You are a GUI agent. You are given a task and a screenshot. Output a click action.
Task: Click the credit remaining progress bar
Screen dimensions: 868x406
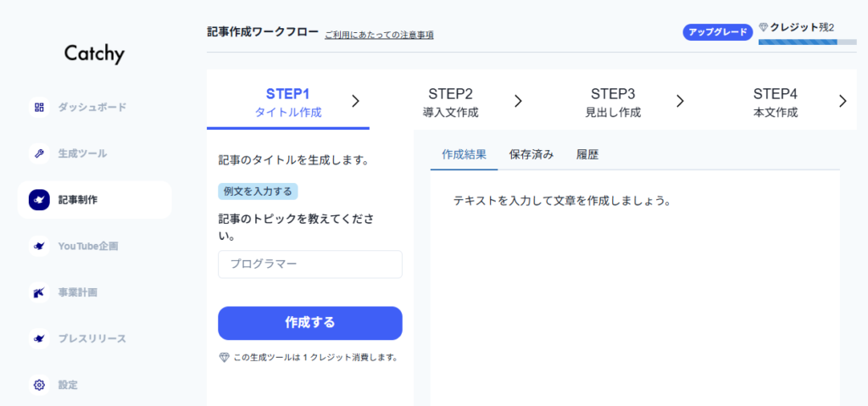[798, 41]
